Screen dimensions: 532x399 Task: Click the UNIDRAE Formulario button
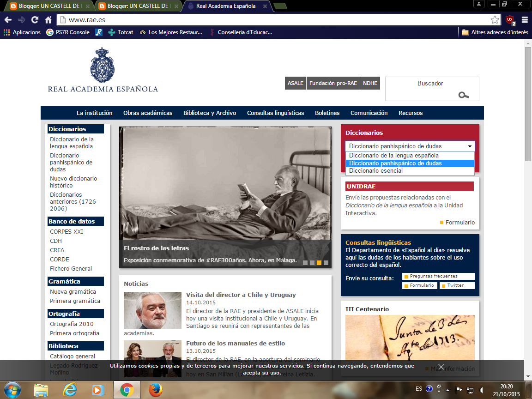(x=460, y=222)
